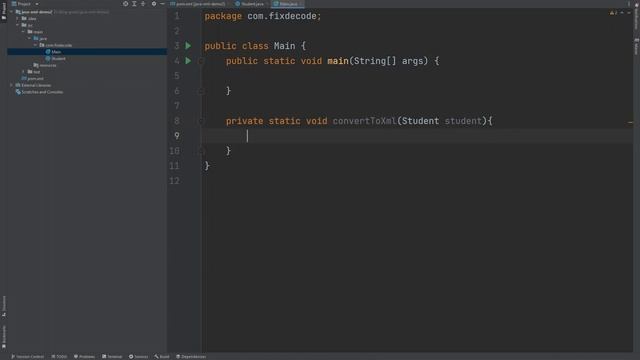Open Version Control tool window
The height and width of the screenshot is (360, 640).
pos(27,356)
